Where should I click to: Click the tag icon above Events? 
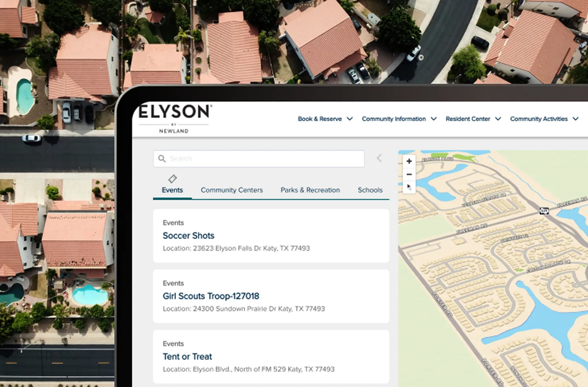coord(172,179)
